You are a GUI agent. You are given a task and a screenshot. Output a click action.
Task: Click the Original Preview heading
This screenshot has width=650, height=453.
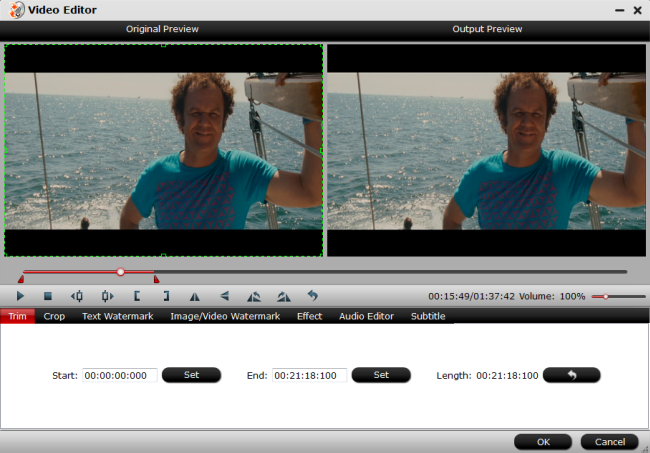tap(162, 29)
